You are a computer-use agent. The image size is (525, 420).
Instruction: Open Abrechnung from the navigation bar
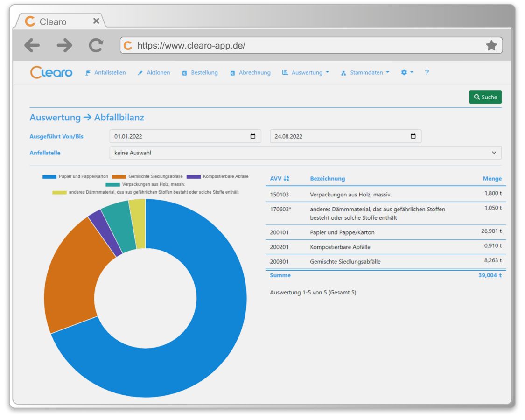tap(254, 72)
